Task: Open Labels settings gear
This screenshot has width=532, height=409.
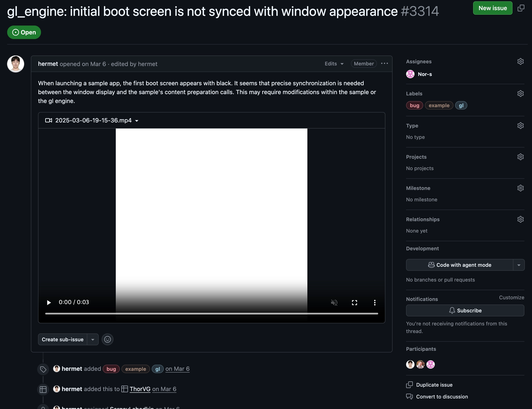Action: 521,93
